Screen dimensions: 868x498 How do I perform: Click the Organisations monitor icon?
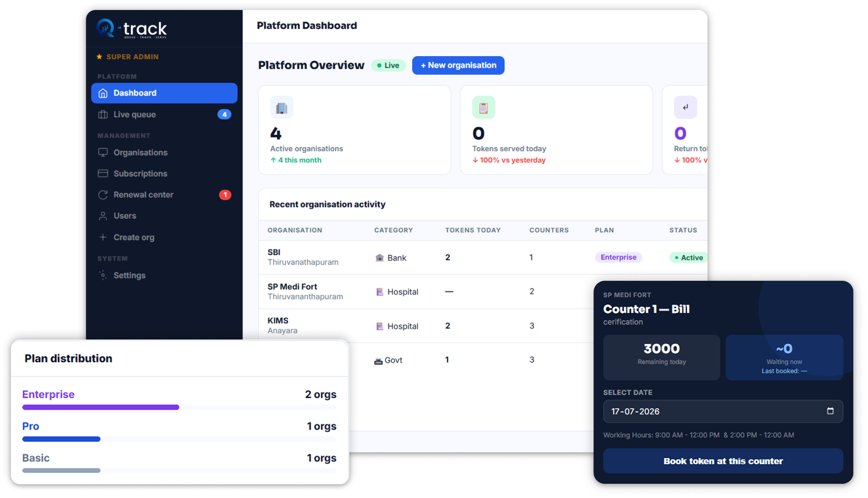pos(103,152)
